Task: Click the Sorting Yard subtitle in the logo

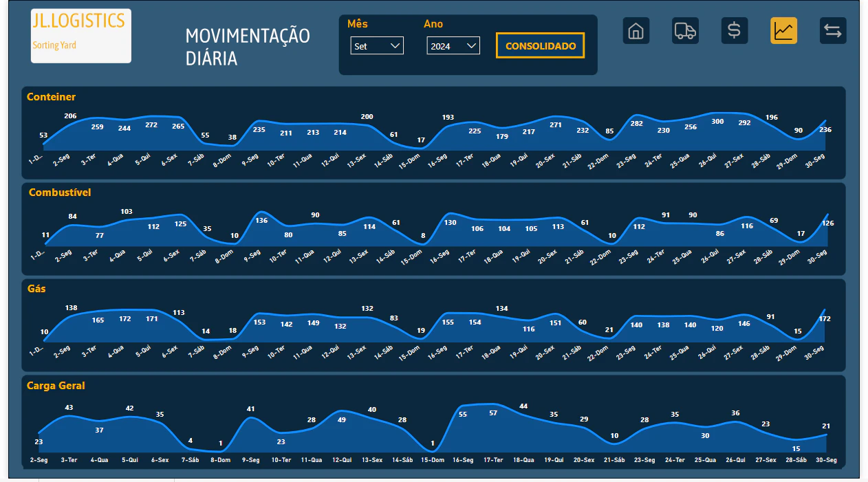Action: [54, 45]
